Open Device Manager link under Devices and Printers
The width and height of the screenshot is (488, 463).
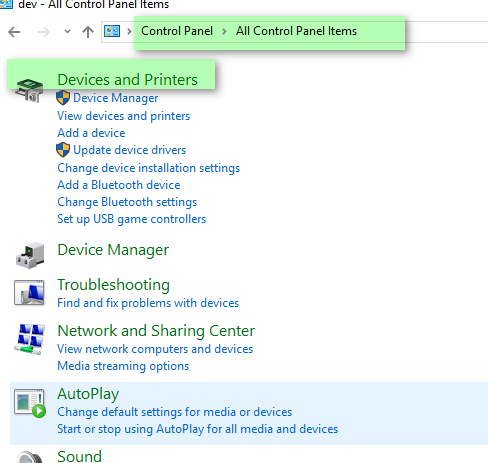pos(116,98)
